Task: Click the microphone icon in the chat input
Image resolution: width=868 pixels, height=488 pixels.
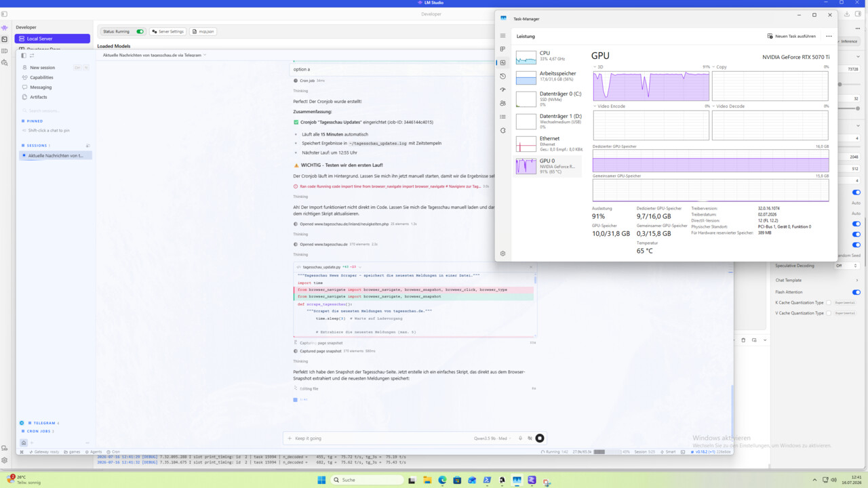Action: (x=521, y=439)
